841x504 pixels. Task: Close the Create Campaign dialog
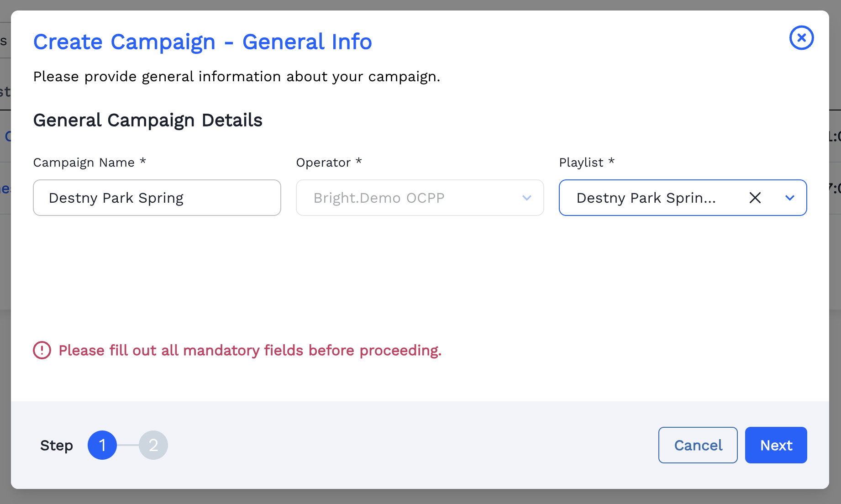(x=801, y=38)
